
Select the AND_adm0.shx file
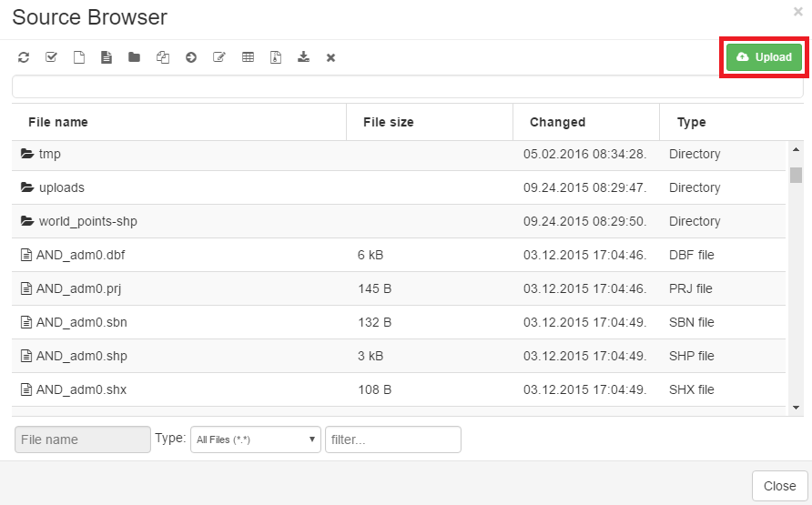(399, 389)
